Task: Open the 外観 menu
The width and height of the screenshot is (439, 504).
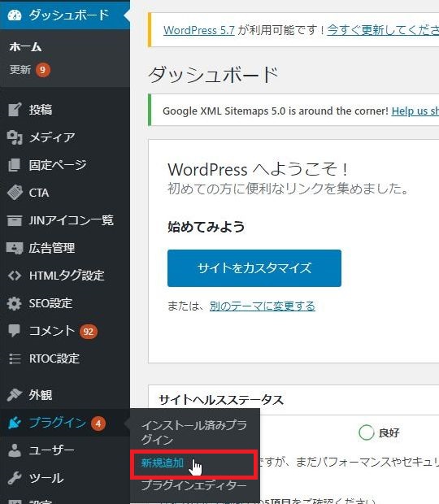Action: tap(65, 395)
